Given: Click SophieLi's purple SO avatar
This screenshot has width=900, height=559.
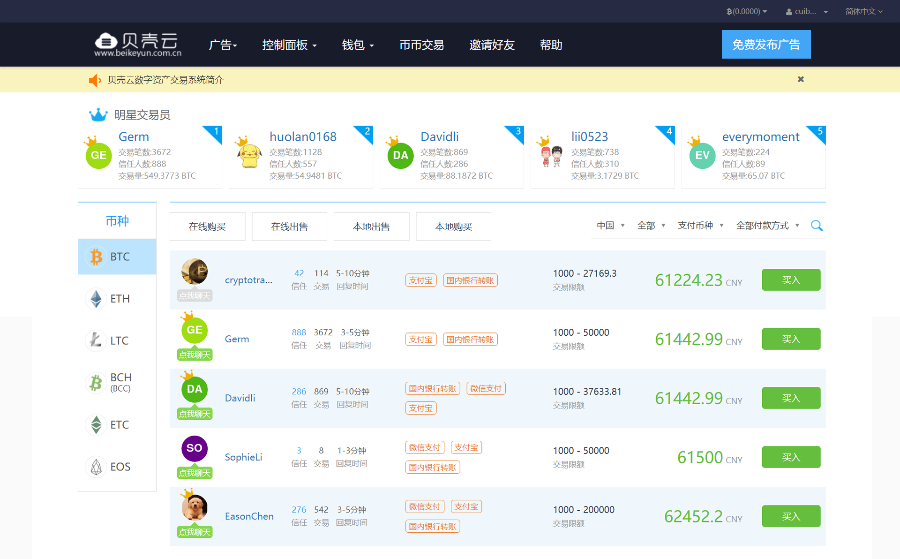Looking at the screenshot, I should (x=194, y=448).
